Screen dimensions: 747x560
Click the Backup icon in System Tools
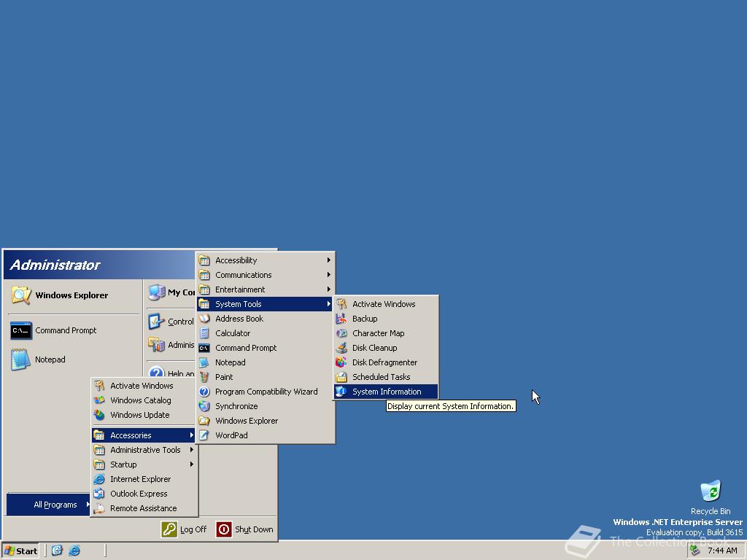341,319
